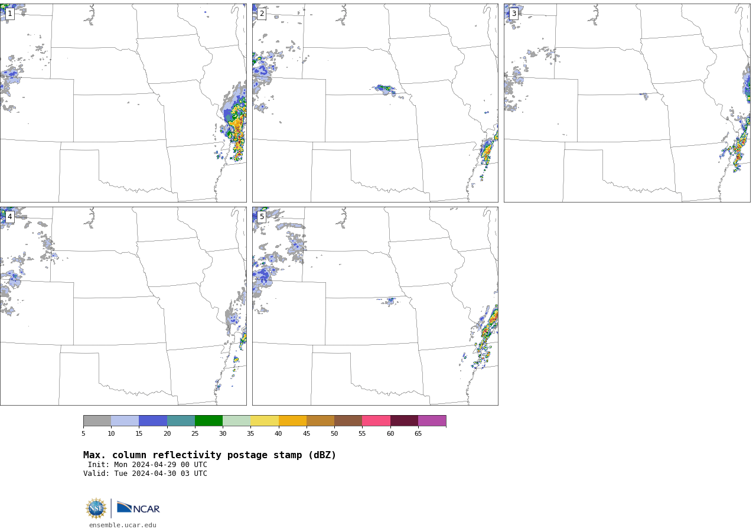Click the Init: Mon 2024-04-29 00 UTC line
The height and width of the screenshot is (532, 756).
(148, 465)
